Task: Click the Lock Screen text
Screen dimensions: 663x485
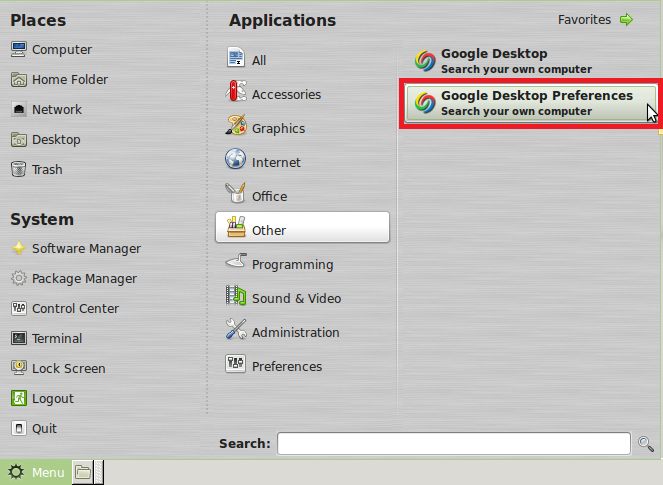Action: 68,369
